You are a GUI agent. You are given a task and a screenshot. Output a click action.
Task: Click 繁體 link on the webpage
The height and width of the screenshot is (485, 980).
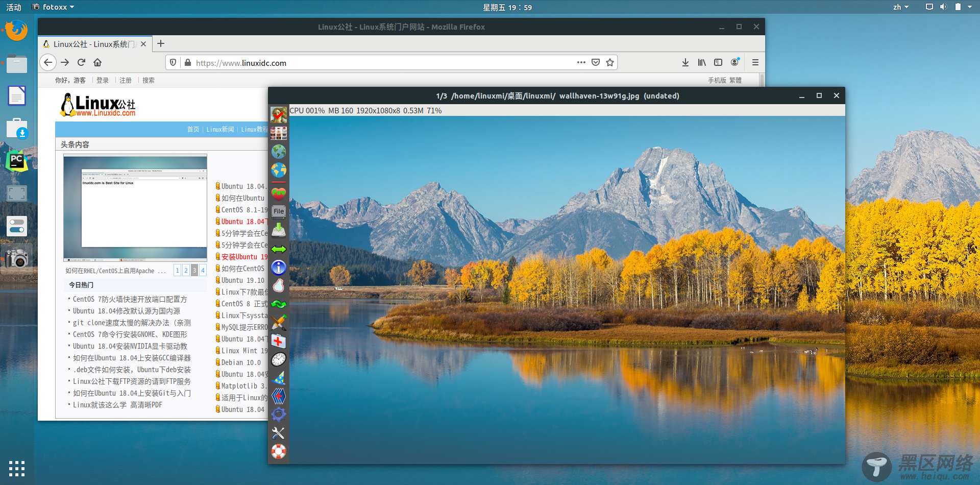(736, 80)
